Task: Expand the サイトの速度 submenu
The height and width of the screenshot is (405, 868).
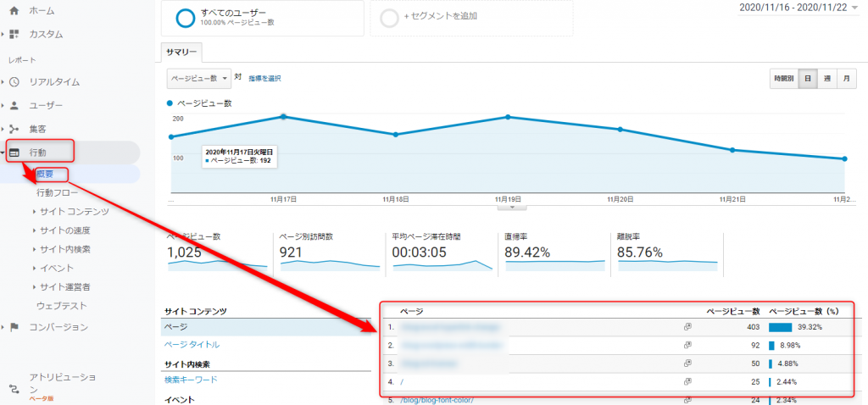Action: pyautogui.click(x=34, y=230)
